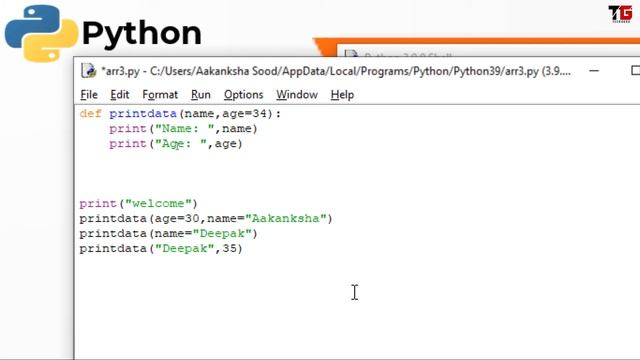Click the 'print("welcome")' line

click(138, 204)
